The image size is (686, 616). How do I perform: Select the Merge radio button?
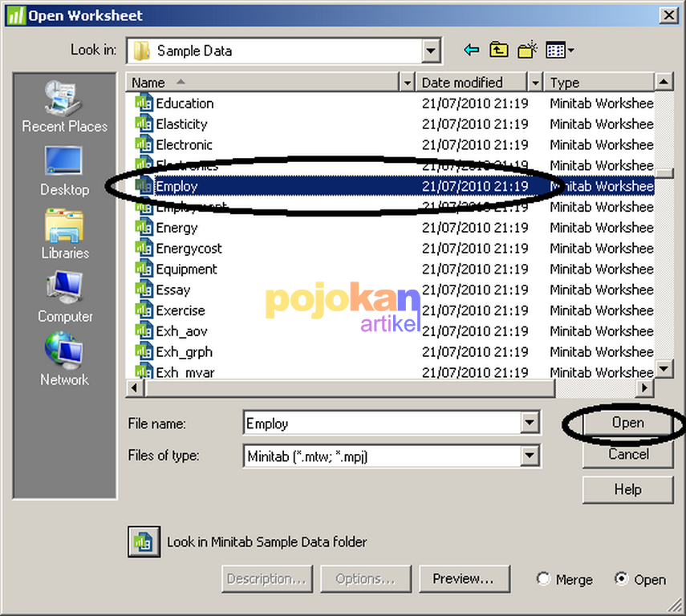(x=543, y=579)
